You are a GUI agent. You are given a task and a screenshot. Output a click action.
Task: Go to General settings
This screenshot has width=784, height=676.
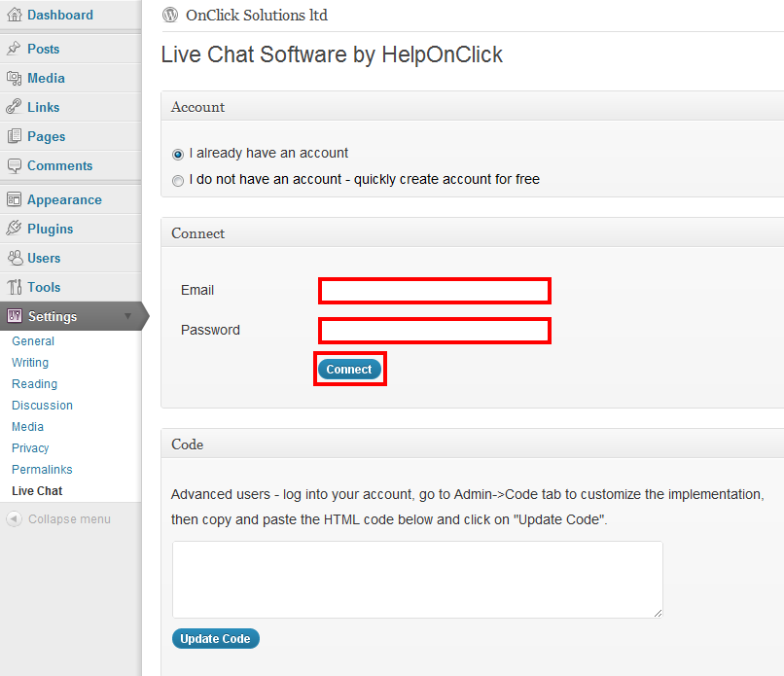pyautogui.click(x=33, y=341)
